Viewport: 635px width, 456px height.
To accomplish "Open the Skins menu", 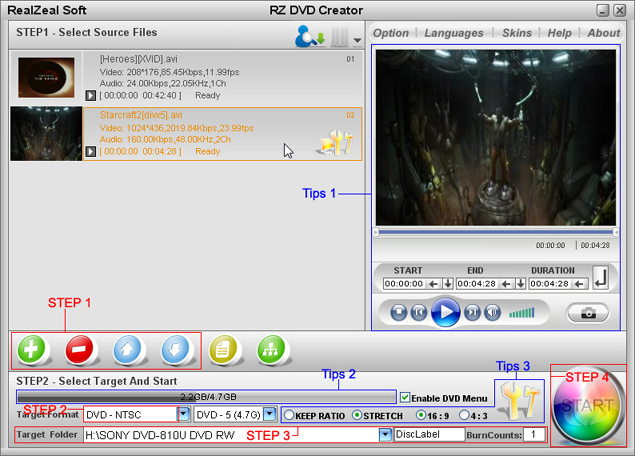I will [x=517, y=33].
